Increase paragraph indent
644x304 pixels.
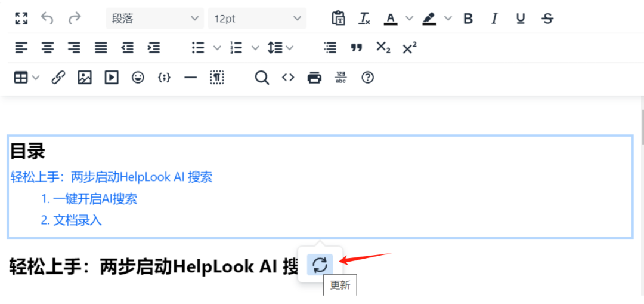tap(154, 48)
